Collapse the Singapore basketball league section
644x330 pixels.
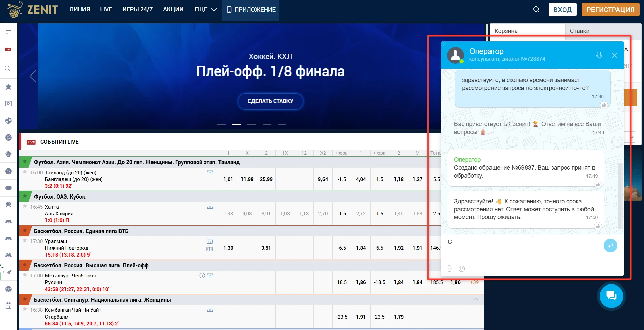(475, 299)
